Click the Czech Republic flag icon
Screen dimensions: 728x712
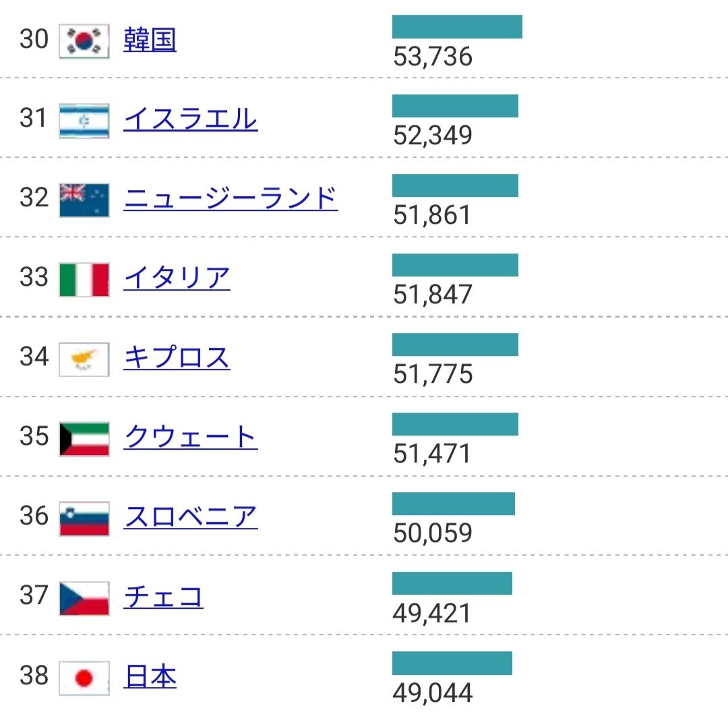84,598
